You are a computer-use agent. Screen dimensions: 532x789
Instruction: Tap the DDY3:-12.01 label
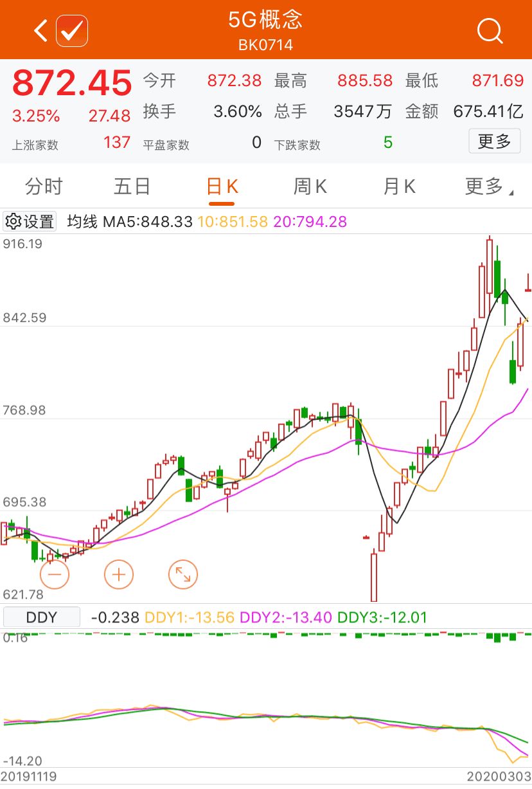(383, 617)
